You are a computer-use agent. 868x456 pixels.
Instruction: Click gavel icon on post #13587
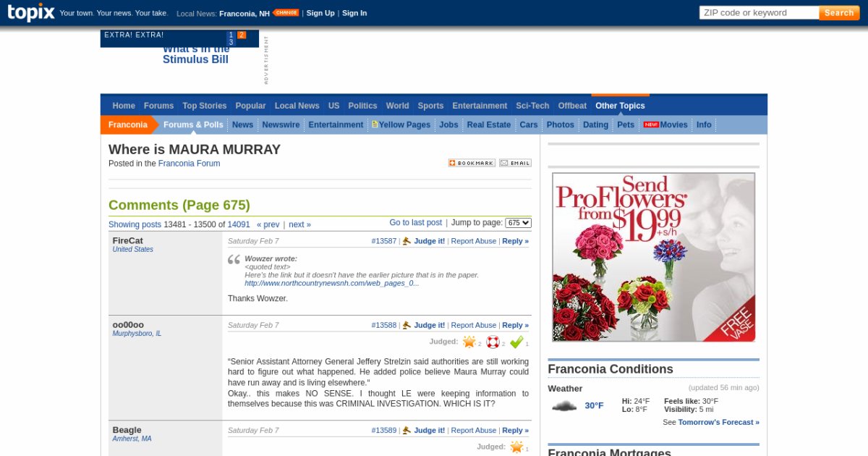tap(407, 241)
